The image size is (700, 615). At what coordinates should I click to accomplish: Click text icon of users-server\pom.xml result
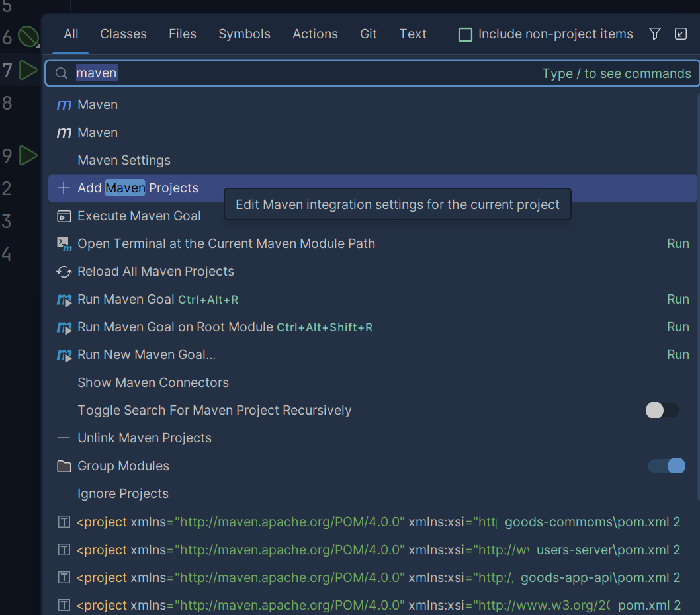(64, 550)
